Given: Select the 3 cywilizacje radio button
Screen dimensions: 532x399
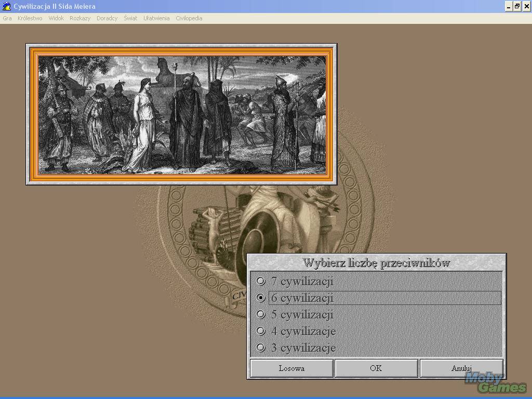Looking at the screenshot, I should [261, 348].
